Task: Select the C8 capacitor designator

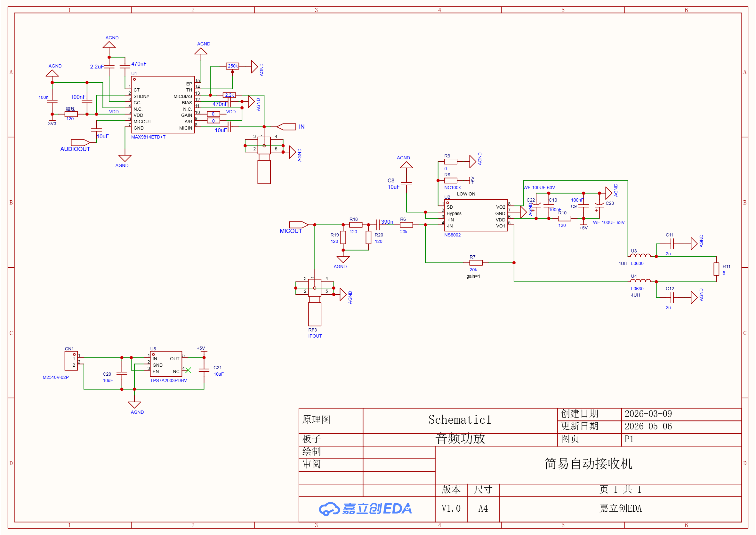Action: click(391, 180)
